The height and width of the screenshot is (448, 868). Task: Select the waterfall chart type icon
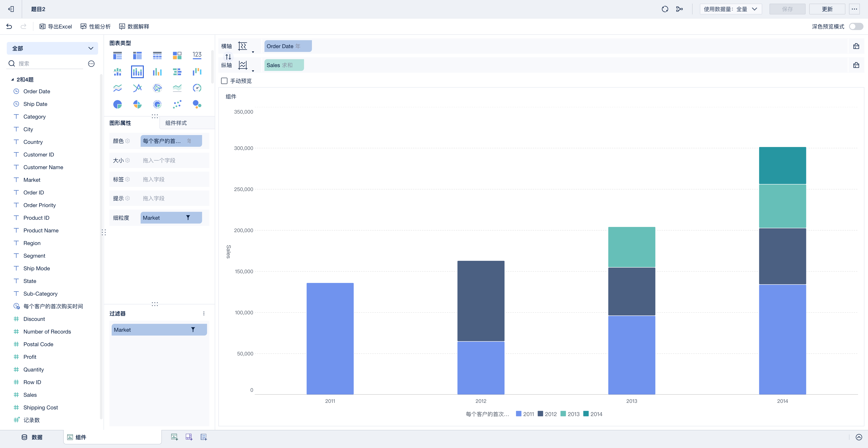pos(197,72)
